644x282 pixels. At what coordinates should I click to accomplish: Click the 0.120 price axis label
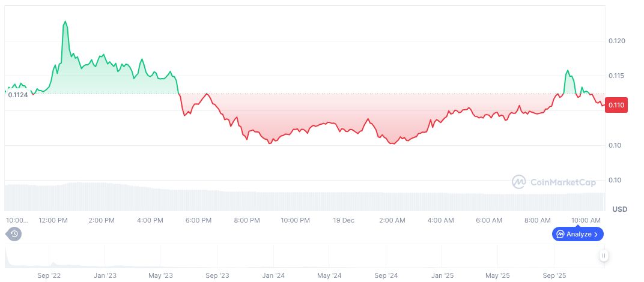pos(617,41)
